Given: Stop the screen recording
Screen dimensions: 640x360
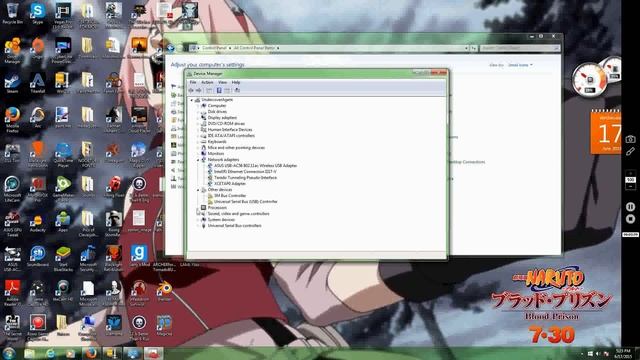Looking at the screenshot, I should point(630,219).
